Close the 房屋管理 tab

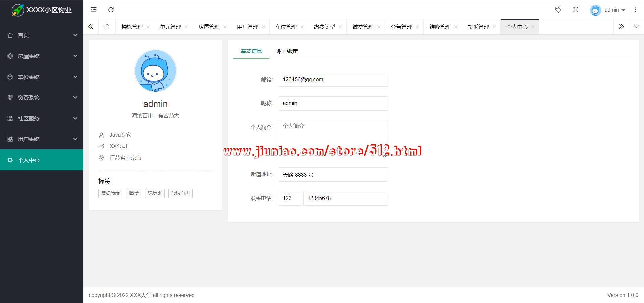tap(225, 27)
